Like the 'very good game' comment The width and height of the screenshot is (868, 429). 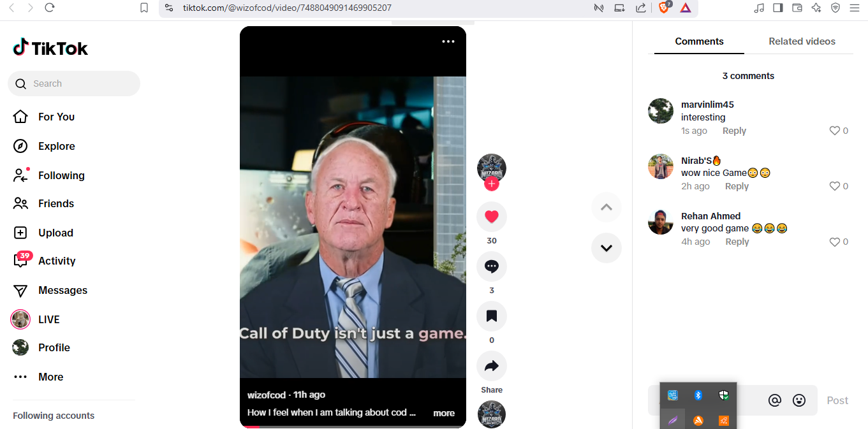[x=834, y=242]
